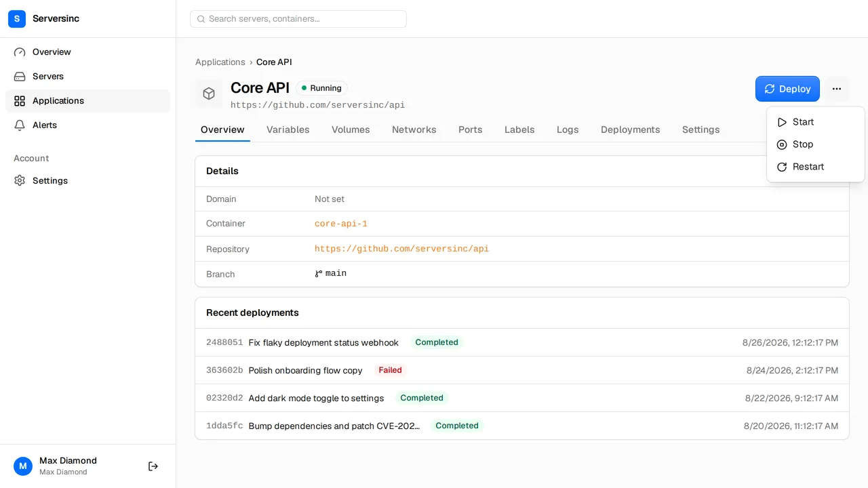Toggle the three-dots more actions menu
This screenshot has width=868, height=488.
click(837, 89)
